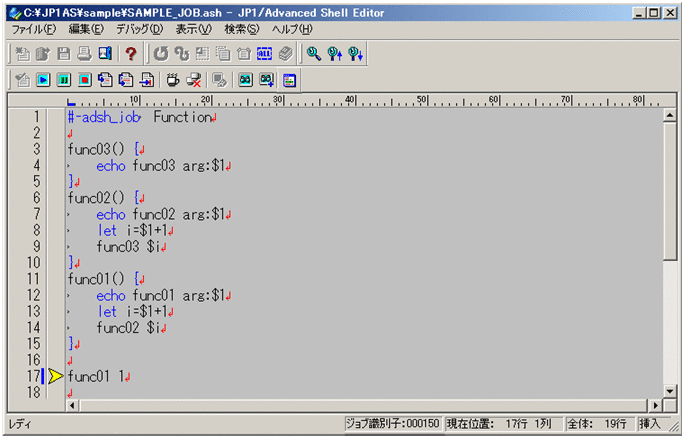Click the Find next down-arrow icon

[x=356, y=54]
